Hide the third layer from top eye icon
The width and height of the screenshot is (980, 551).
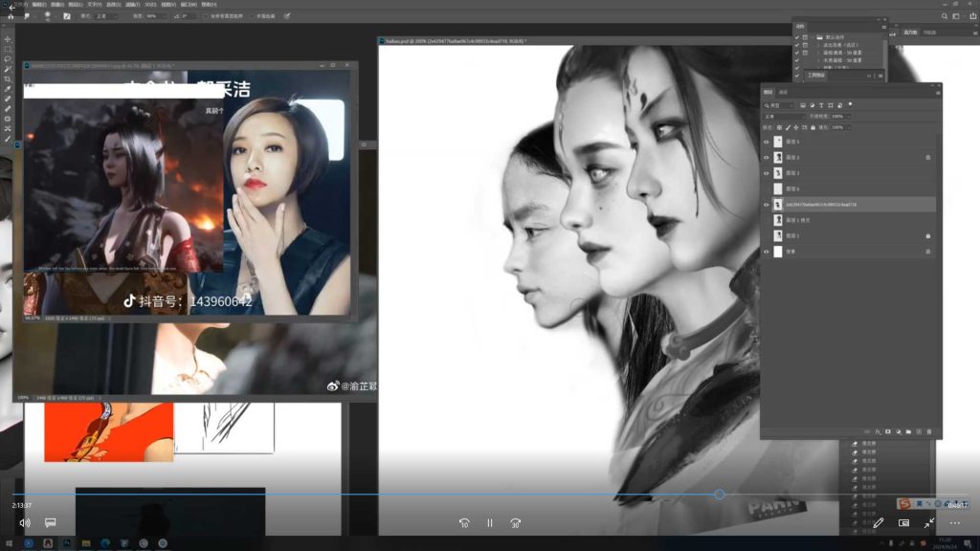[x=767, y=173]
